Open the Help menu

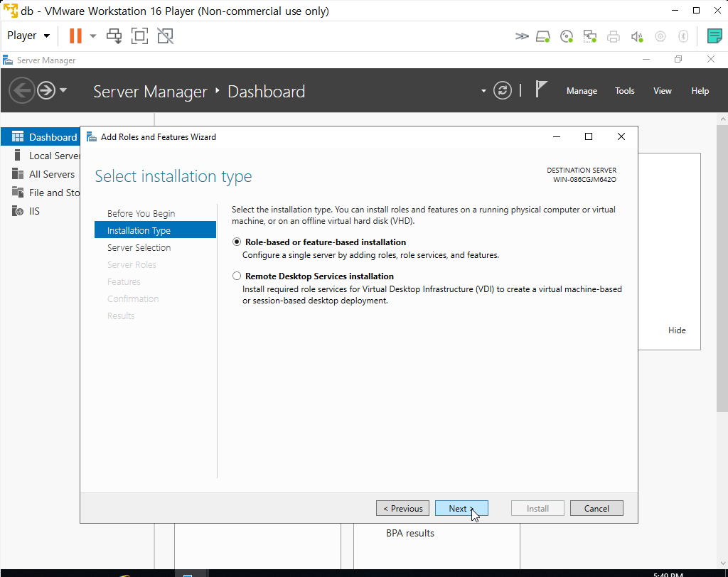coord(700,91)
